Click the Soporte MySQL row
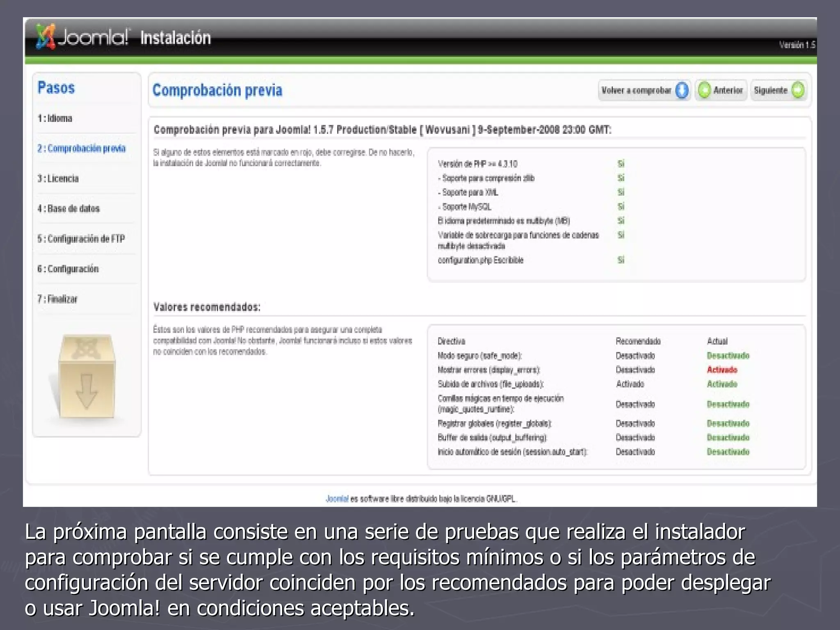840x630 pixels. point(531,207)
